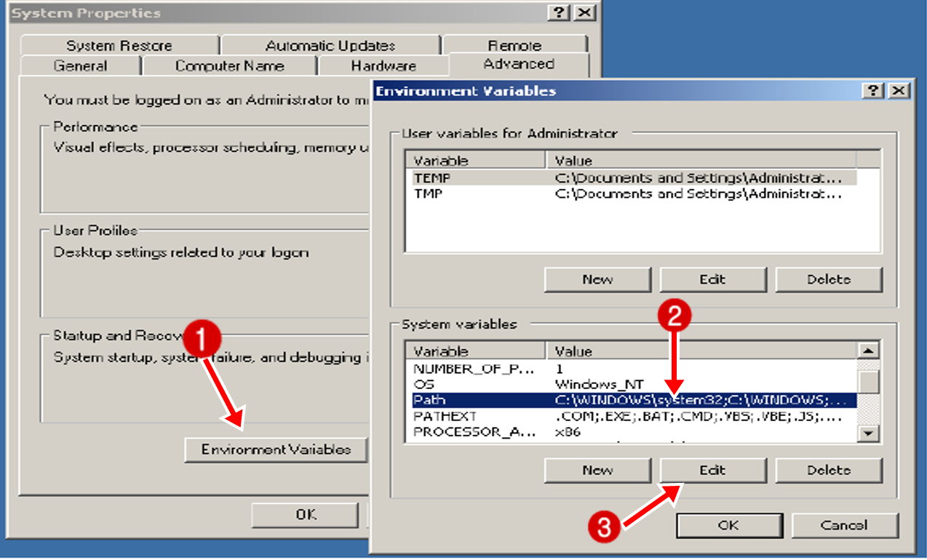The height and width of the screenshot is (560, 927).
Task: Open Environment Variables from the Advanced tab
Action: [x=274, y=449]
